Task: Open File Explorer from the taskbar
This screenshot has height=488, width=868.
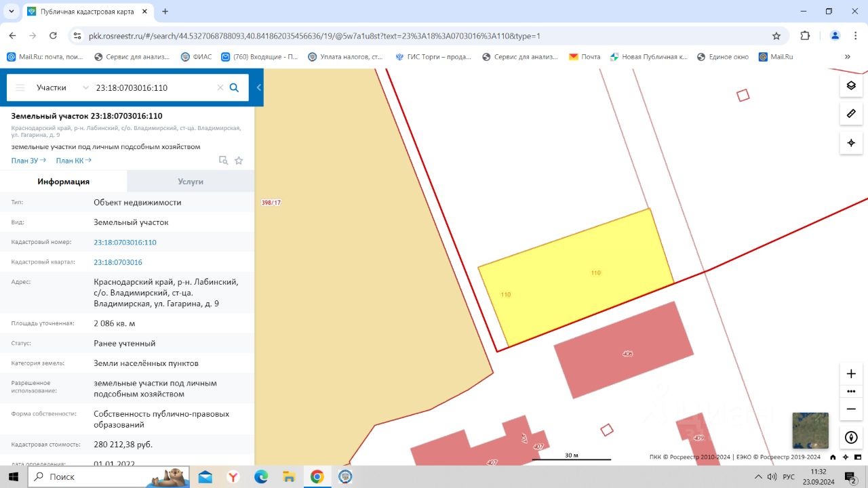Action: tap(289, 476)
